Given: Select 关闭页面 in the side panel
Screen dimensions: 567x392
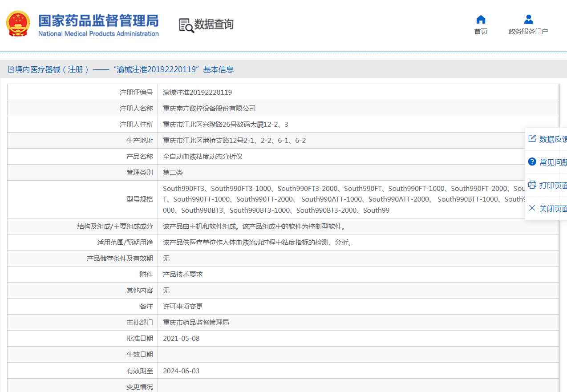Looking at the screenshot, I should 553,209.
